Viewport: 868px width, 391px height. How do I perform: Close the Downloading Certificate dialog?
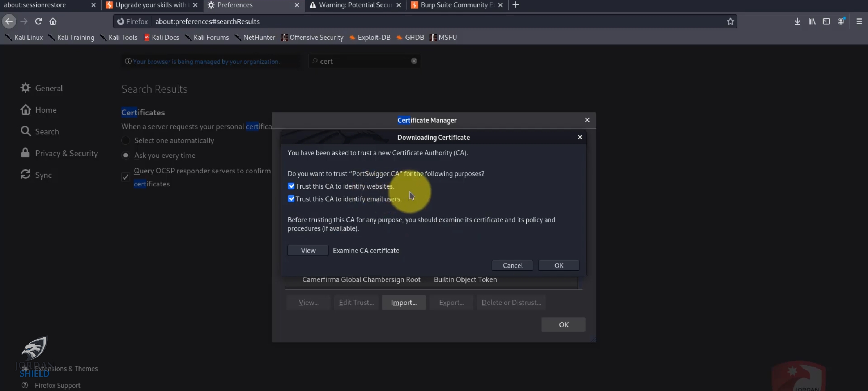click(x=580, y=137)
